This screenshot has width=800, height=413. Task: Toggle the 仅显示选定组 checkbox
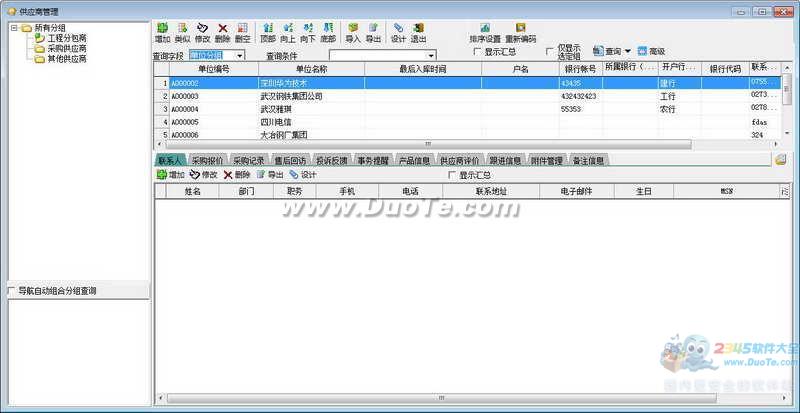point(550,51)
